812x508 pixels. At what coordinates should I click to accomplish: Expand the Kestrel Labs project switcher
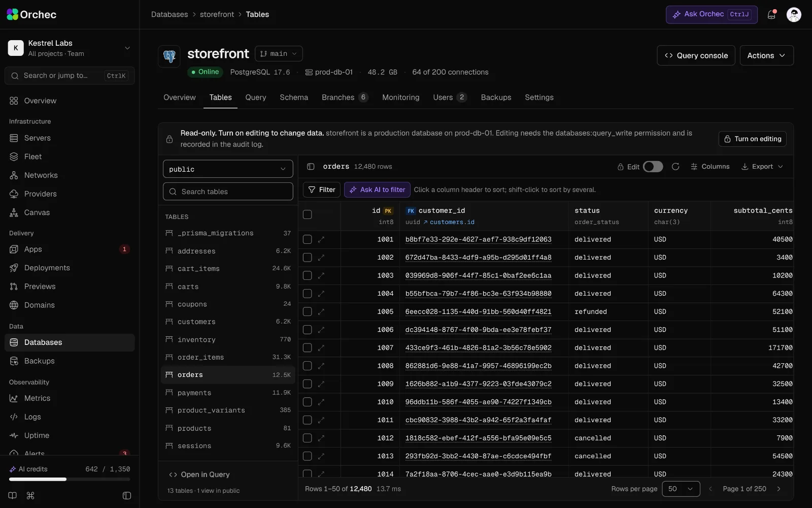tap(70, 48)
